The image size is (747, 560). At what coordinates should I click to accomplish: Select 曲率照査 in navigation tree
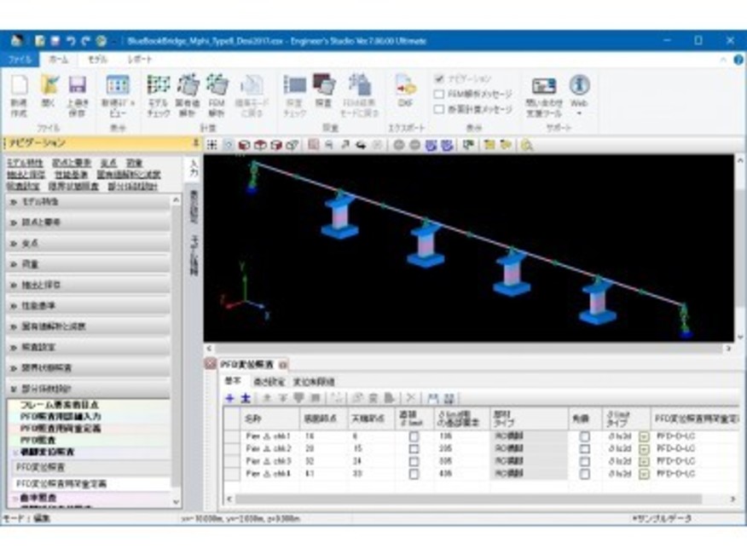(38, 498)
